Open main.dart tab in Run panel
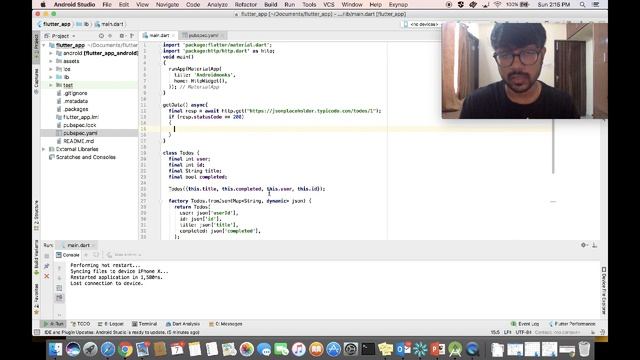 (x=78, y=245)
